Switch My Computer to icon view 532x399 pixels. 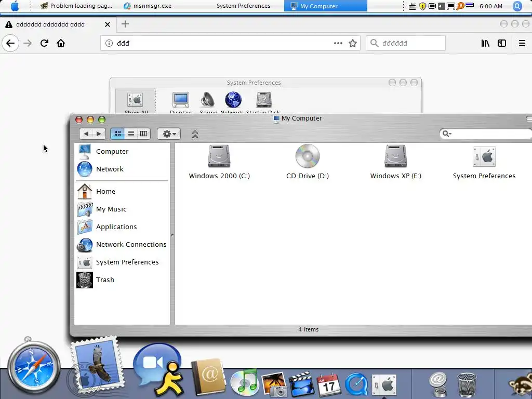(x=118, y=134)
